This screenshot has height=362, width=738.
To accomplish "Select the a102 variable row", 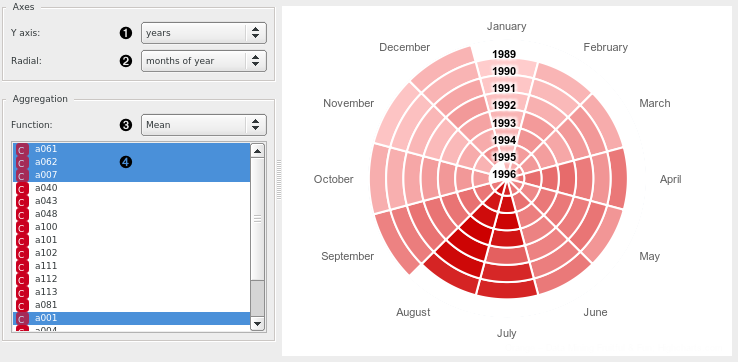I will [132, 253].
